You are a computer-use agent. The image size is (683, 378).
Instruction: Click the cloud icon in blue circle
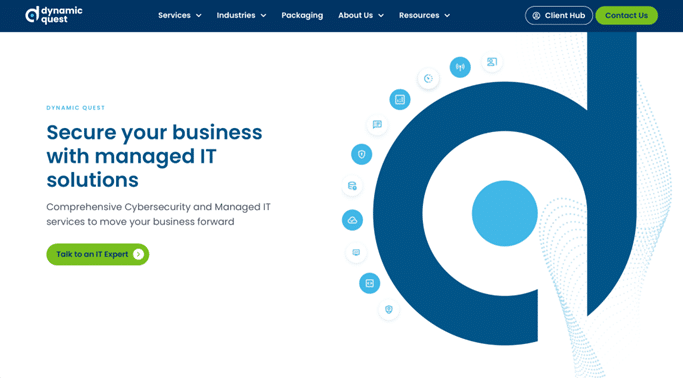(x=352, y=220)
